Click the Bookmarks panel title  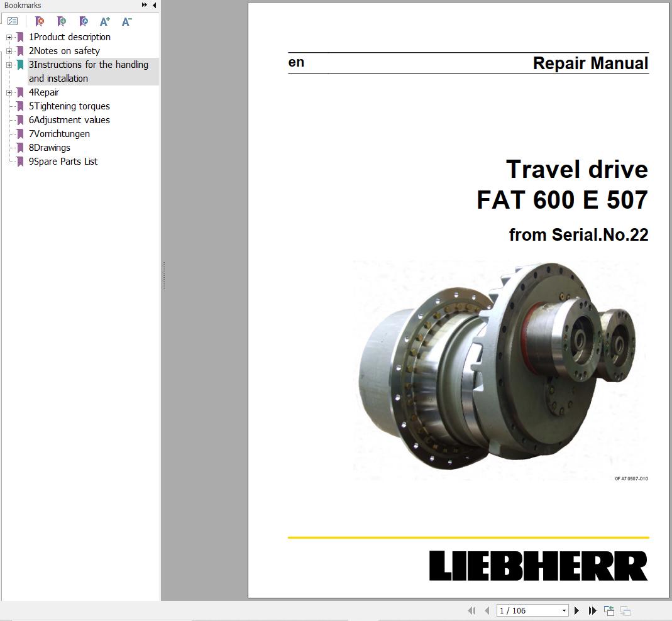23,5
